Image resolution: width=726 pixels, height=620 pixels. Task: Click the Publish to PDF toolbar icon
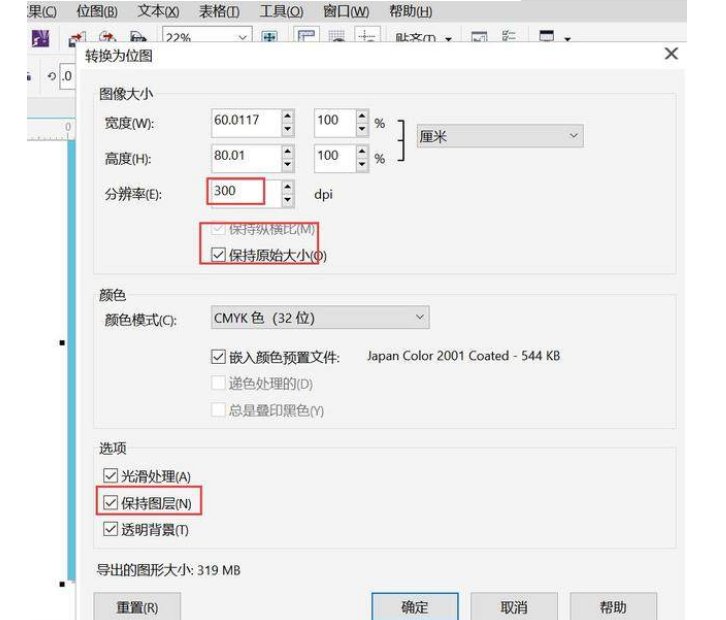click(x=138, y=37)
